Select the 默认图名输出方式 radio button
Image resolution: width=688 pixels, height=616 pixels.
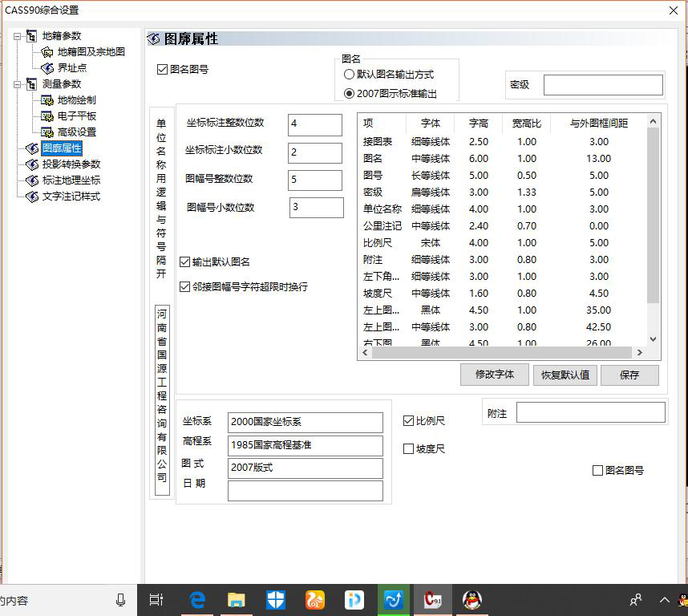tap(347, 75)
